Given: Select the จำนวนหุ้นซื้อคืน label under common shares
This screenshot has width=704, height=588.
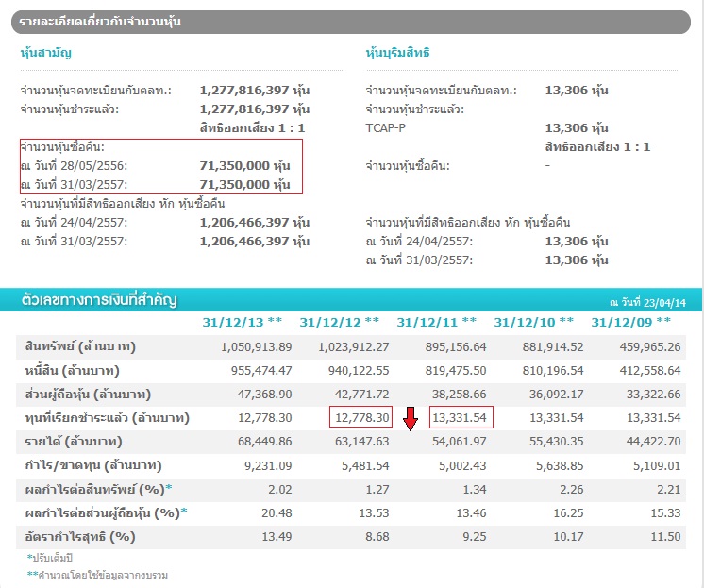Looking at the screenshot, I should (62, 147).
